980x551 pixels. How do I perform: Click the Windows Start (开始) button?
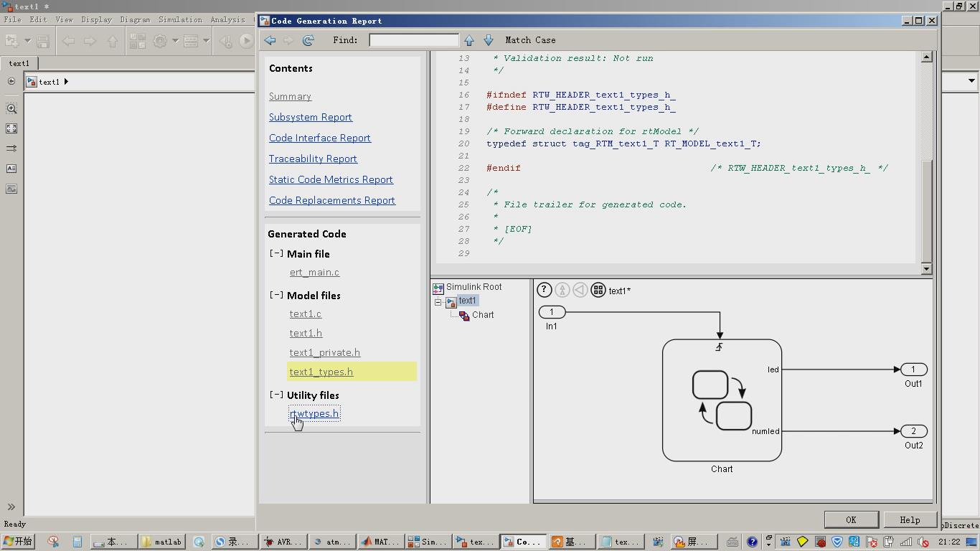pos(19,542)
